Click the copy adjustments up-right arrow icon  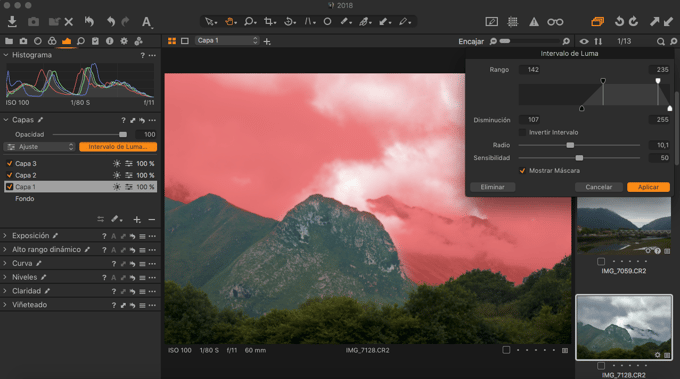(x=654, y=21)
